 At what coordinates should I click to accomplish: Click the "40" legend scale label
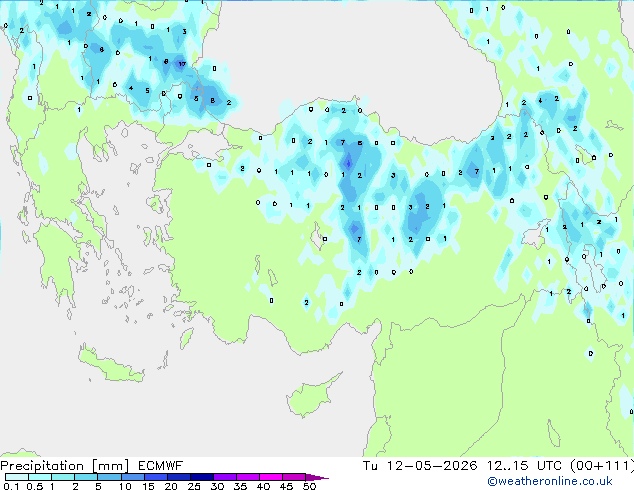263,486
